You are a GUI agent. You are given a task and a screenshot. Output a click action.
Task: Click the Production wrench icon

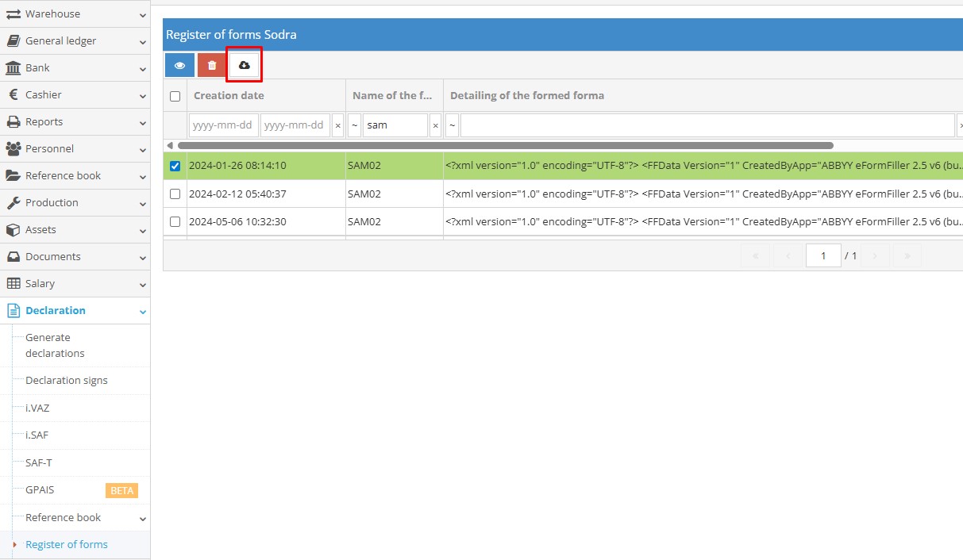coord(13,203)
